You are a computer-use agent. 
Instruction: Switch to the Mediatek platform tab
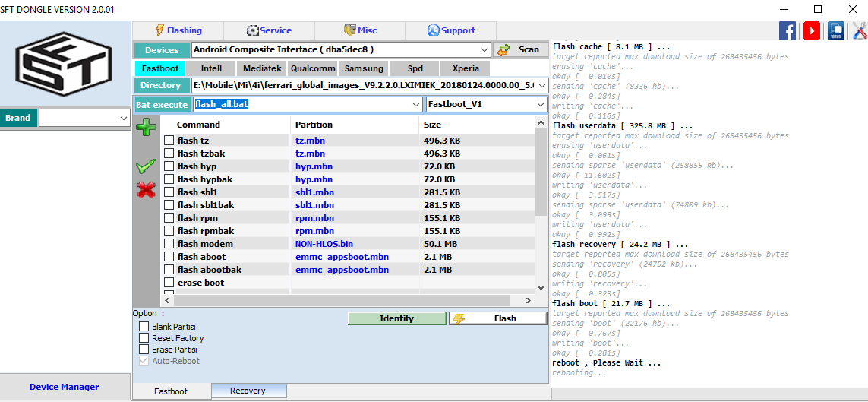point(262,68)
